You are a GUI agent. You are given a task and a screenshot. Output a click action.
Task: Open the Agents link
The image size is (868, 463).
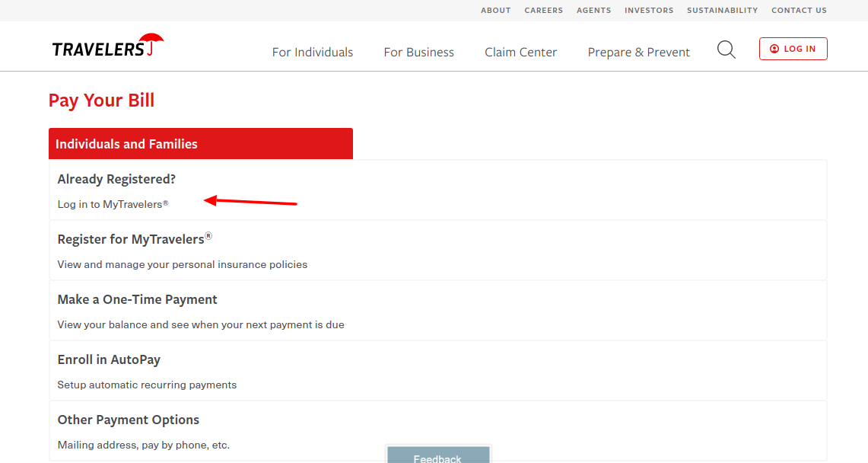pyautogui.click(x=593, y=11)
